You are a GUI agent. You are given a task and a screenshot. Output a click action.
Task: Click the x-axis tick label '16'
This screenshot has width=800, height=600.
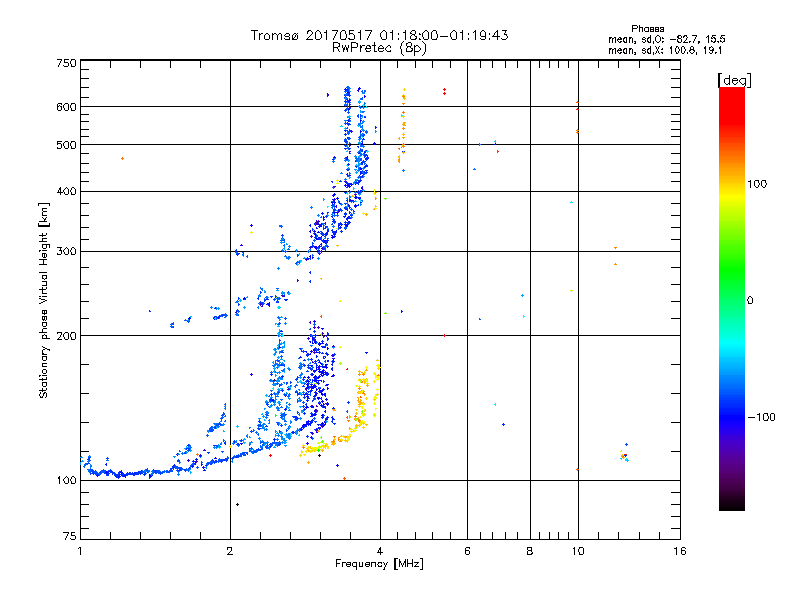click(680, 551)
